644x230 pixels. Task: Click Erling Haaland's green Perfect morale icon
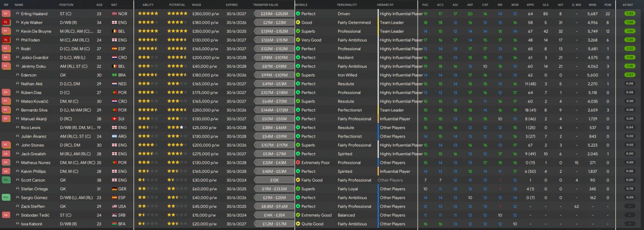coord(298,14)
